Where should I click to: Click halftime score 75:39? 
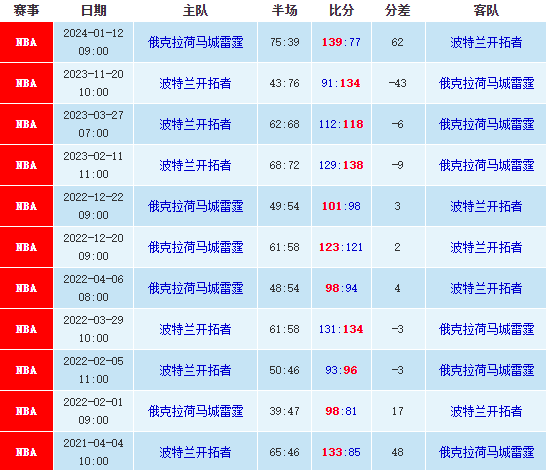284,42
